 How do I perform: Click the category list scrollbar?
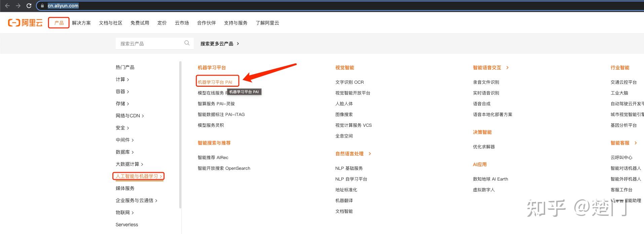click(180, 134)
